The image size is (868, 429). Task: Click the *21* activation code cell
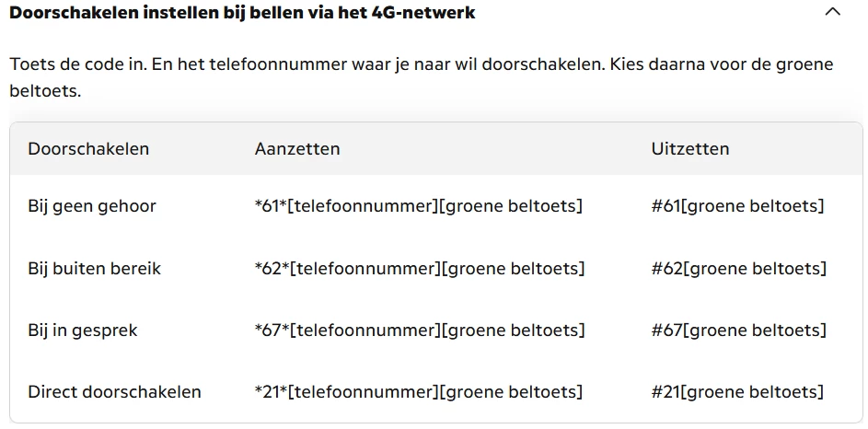[x=419, y=392]
